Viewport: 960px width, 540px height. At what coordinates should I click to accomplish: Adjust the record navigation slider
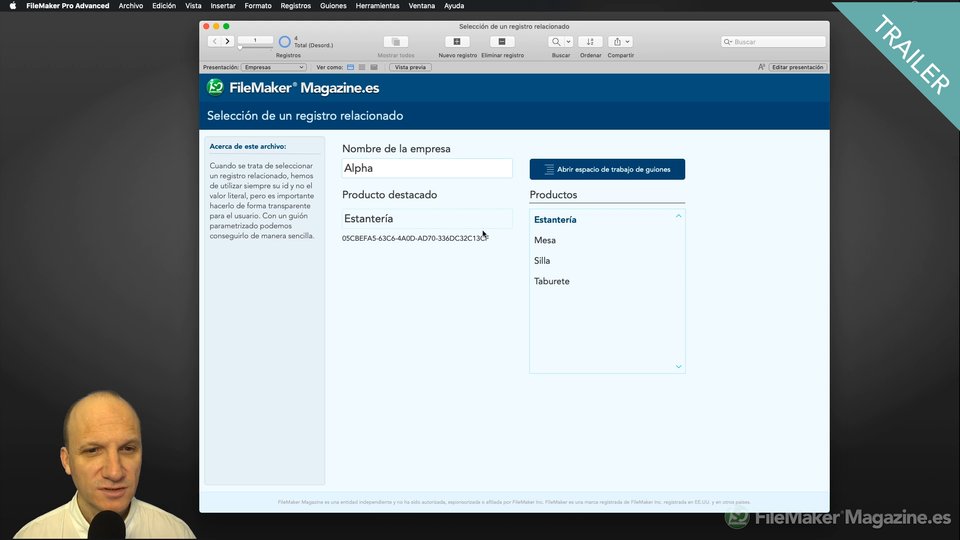(255, 47)
